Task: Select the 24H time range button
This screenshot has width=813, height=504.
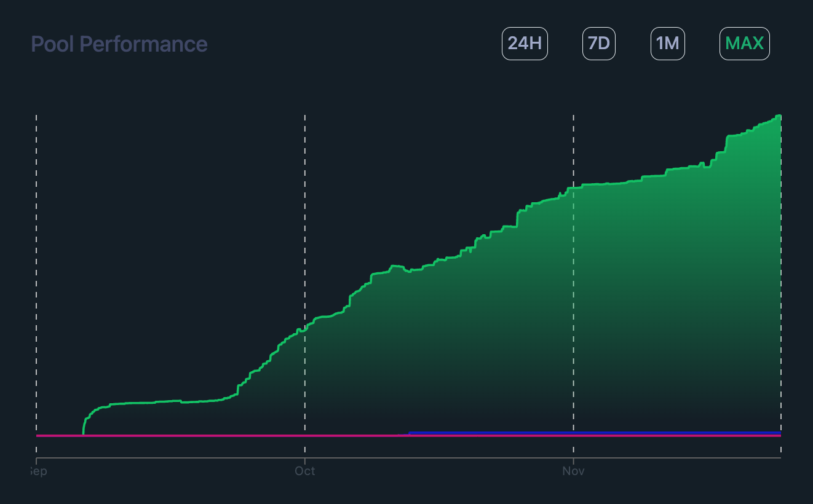Action: 525,44
